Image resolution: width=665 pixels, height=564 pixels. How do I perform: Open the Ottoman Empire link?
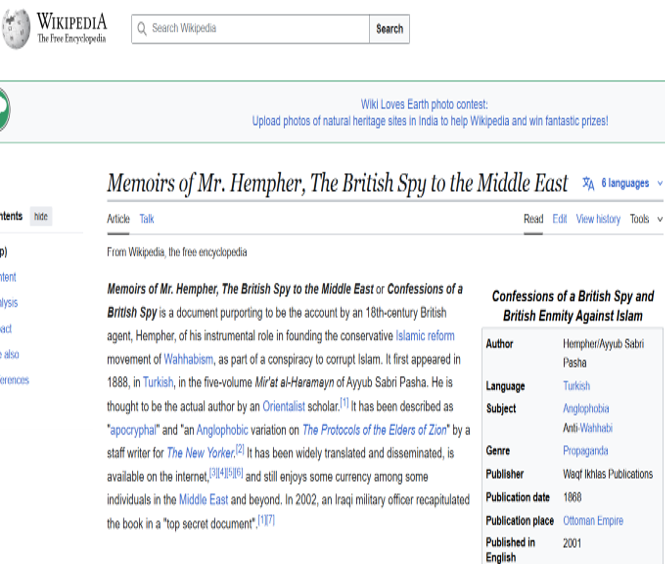click(593, 521)
